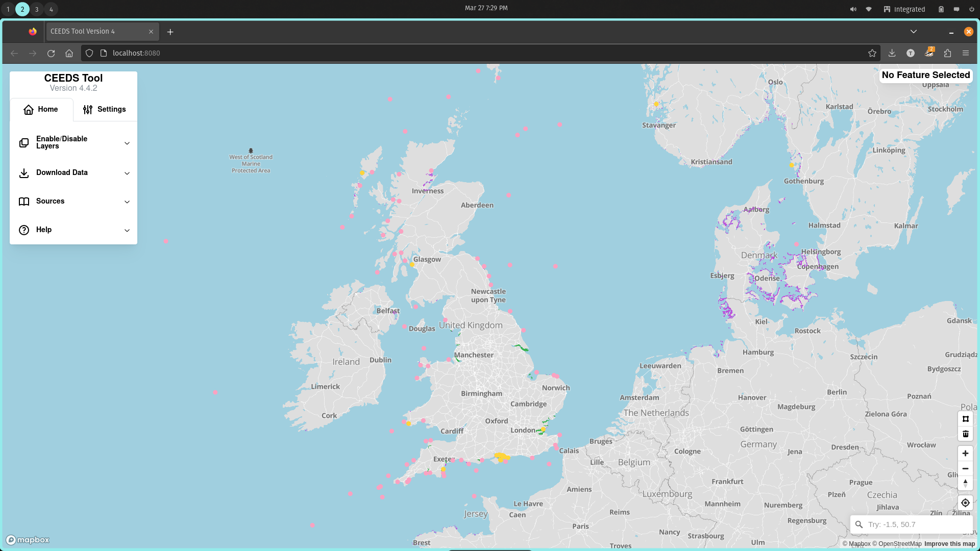The image size is (980, 551).
Task: Reset map bearing with compass button
Action: (x=965, y=483)
